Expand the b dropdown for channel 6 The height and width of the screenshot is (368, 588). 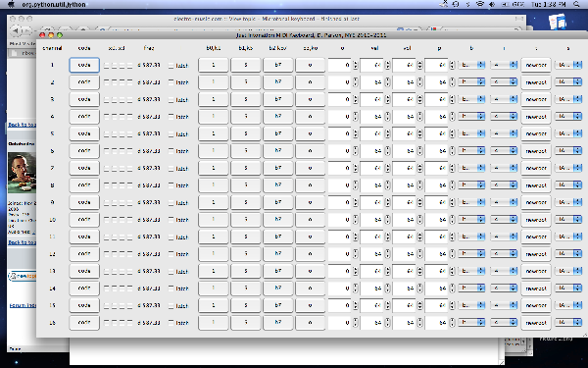471,150
